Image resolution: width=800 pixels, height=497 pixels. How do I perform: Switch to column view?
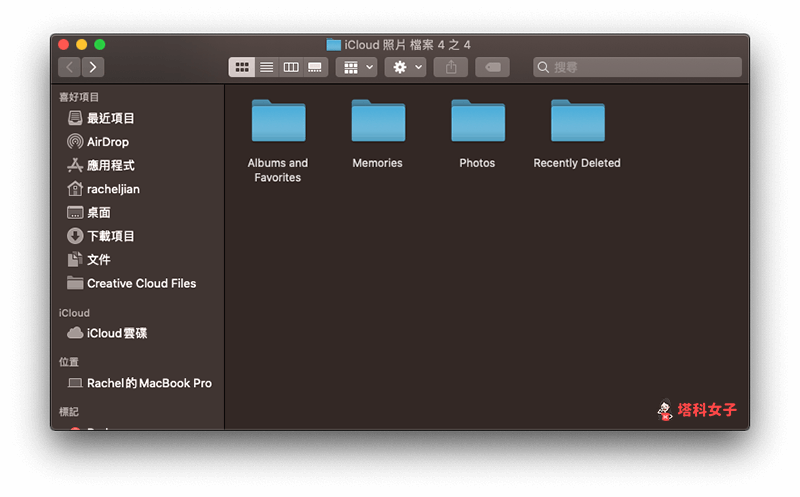coord(291,67)
